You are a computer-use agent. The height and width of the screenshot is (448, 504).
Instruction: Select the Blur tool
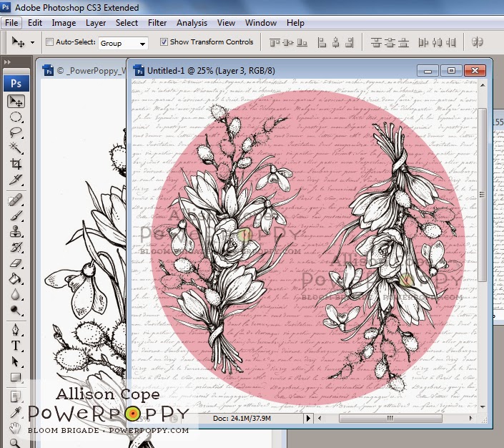(16, 294)
